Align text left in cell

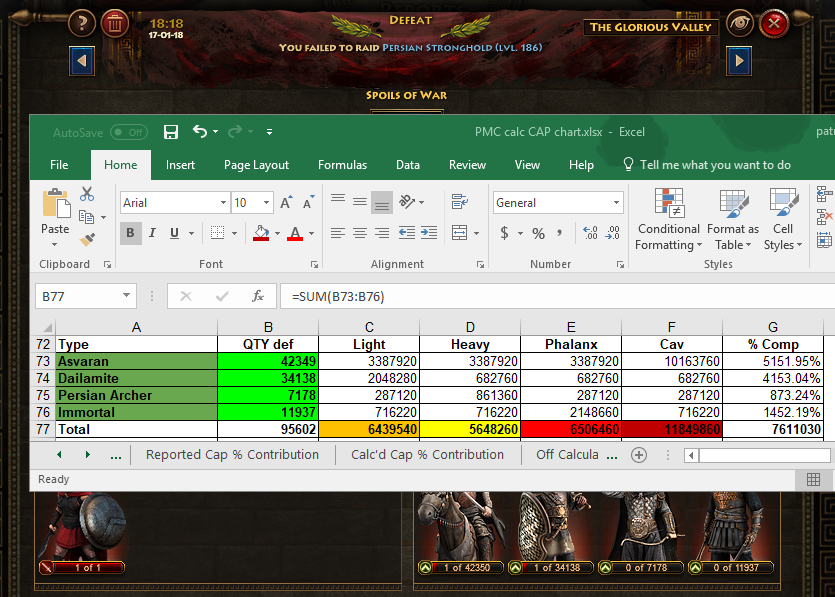[338, 233]
